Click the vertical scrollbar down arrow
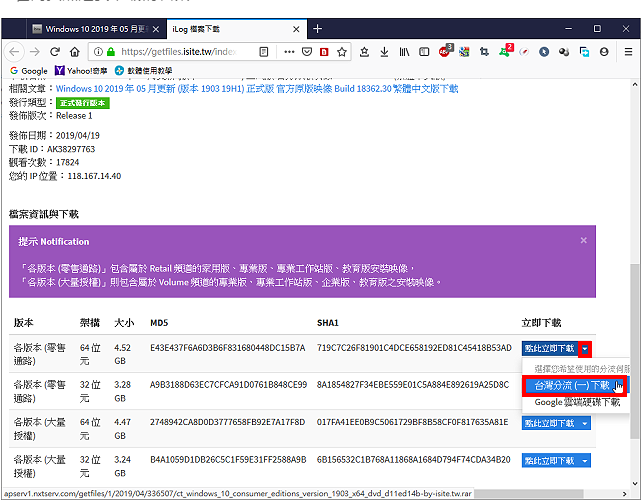644x504 pixels. [x=635, y=483]
